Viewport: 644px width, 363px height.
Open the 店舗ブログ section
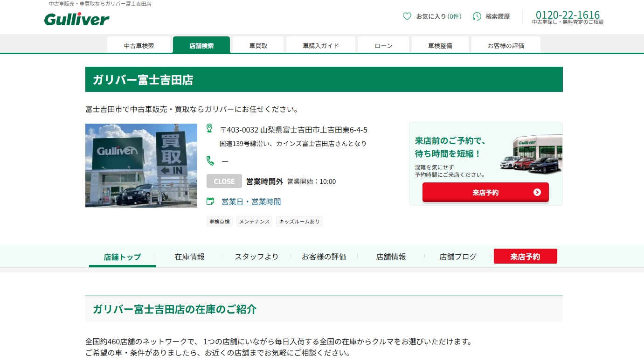click(x=458, y=257)
